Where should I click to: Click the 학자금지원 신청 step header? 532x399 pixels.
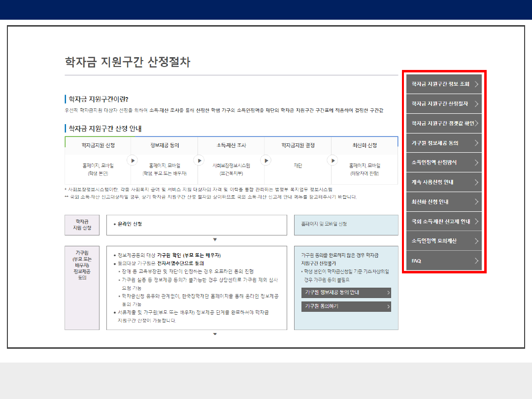pyautogui.click(x=98, y=145)
